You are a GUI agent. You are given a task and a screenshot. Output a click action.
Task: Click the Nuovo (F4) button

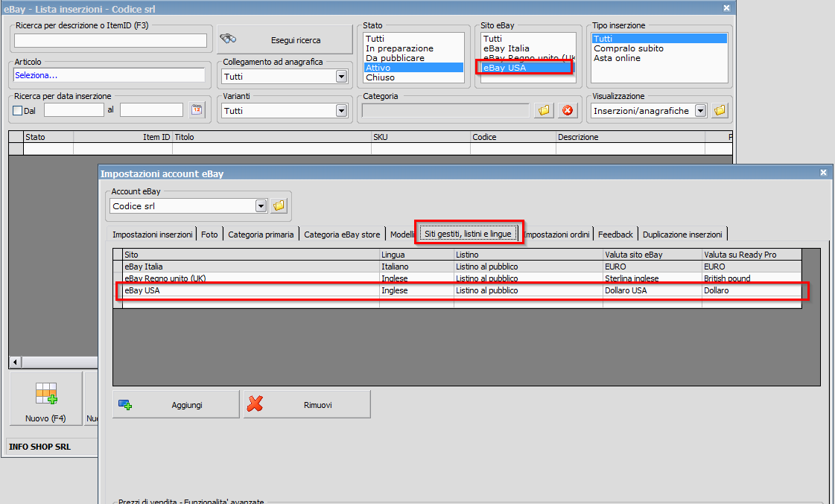(45, 398)
